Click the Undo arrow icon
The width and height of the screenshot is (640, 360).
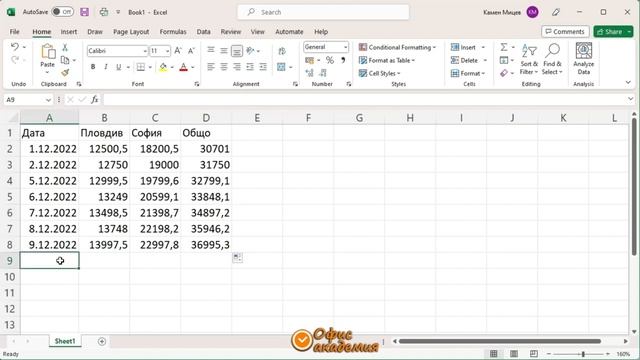(15, 47)
